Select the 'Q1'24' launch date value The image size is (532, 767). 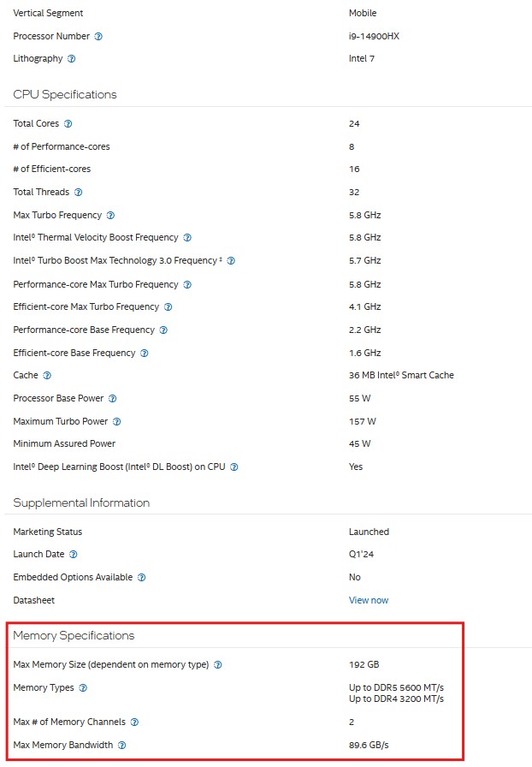tap(361, 554)
